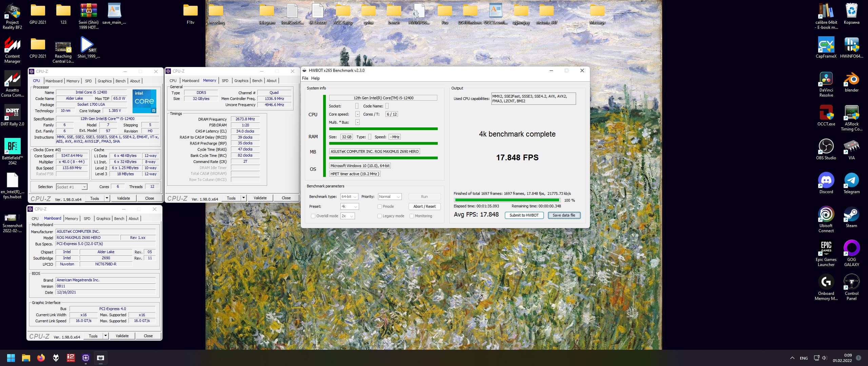Open File menu in HWBOT x265 Benchmark

[305, 78]
